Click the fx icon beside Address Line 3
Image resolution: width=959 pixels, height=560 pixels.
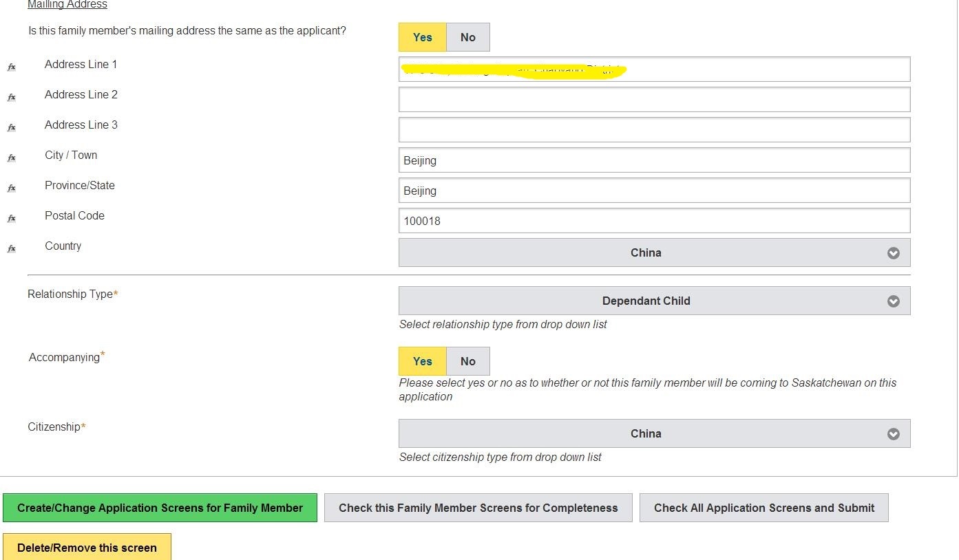(x=11, y=128)
